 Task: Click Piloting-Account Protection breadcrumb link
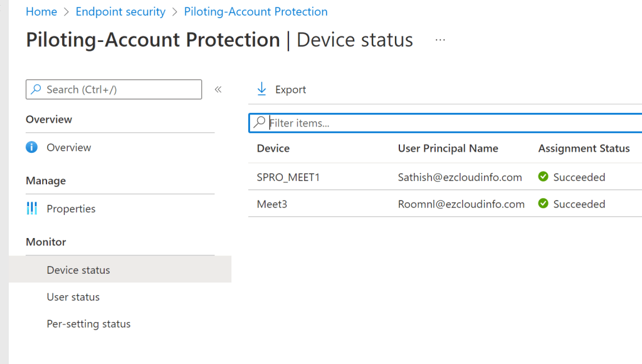tap(256, 12)
